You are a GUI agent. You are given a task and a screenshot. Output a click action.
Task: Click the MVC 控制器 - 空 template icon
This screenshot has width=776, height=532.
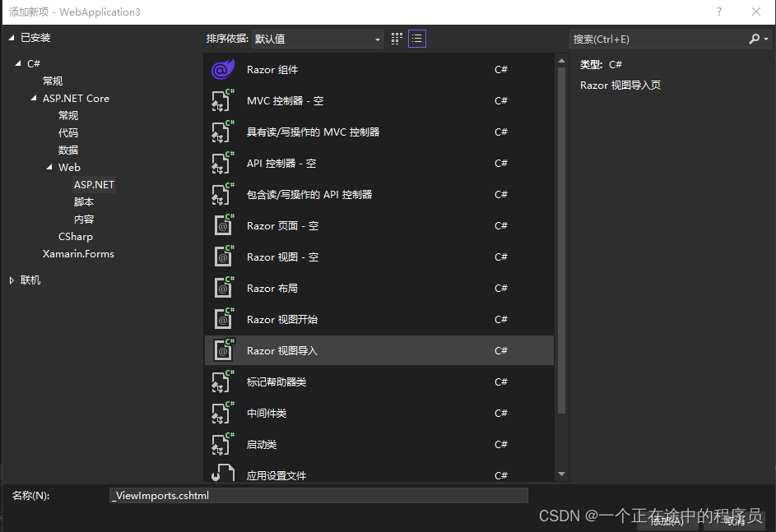click(223, 100)
